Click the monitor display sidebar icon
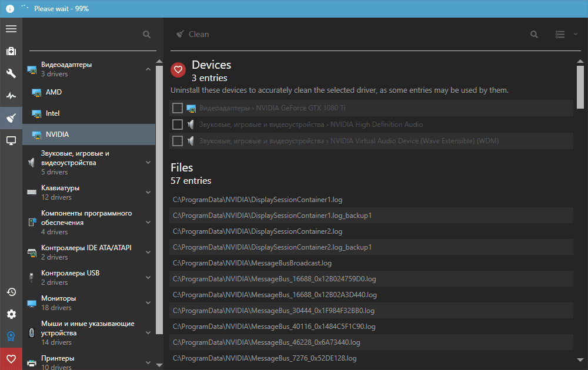The width and height of the screenshot is (588, 370). point(11,140)
